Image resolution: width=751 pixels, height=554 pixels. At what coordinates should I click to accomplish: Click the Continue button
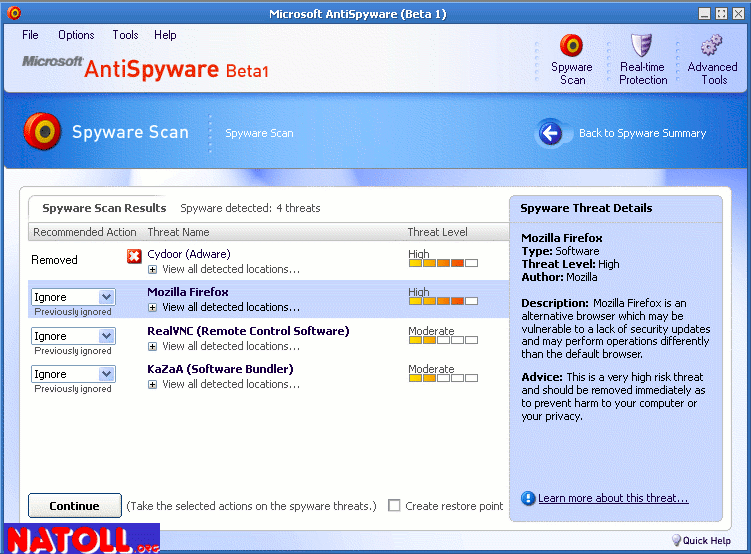tap(75, 506)
